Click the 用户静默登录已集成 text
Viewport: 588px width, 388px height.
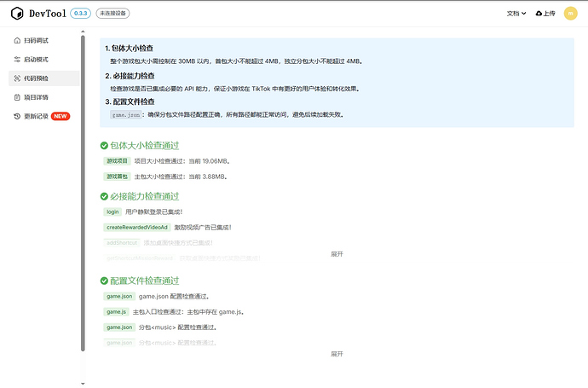point(153,212)
